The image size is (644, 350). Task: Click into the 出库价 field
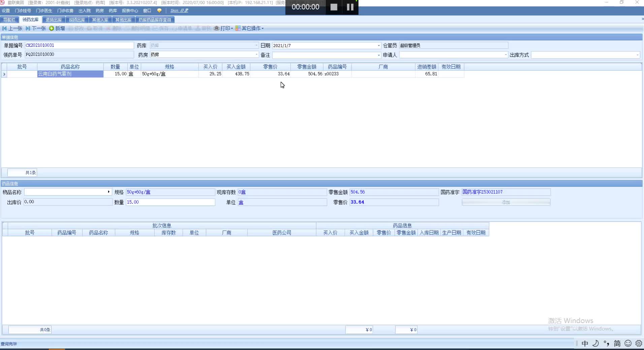[x=68, y=202]
